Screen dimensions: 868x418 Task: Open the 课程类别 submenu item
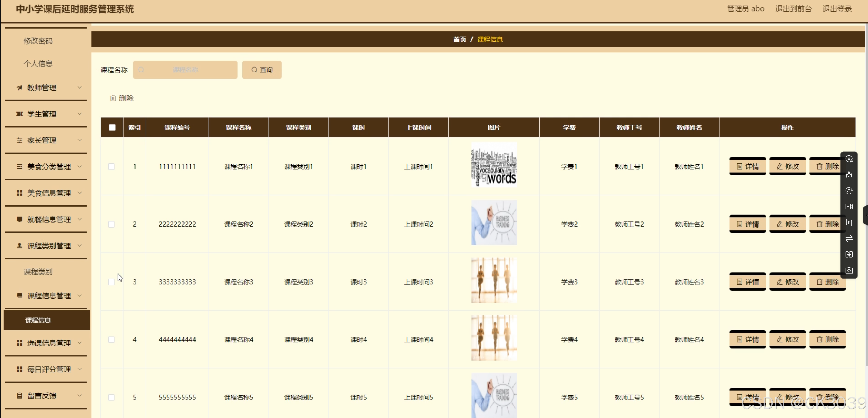click(x=38, y=272)
